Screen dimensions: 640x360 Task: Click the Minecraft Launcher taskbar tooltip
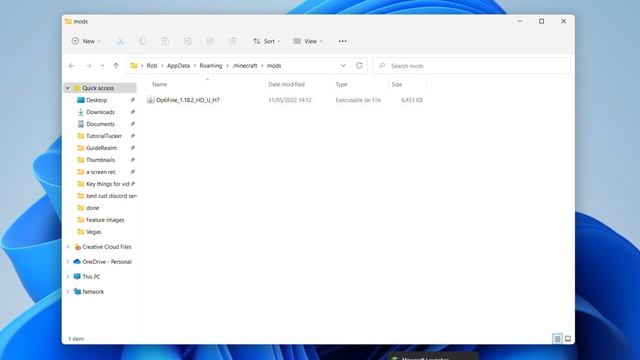[433, 357]
